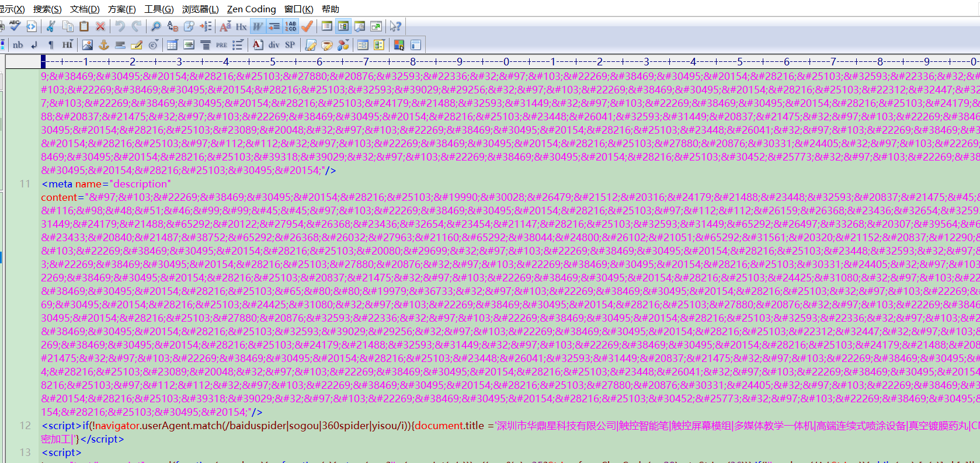The height and width of the screenshot is (463, 980).
Task: Click the red X Delete icon
Action: pos(100,26)
